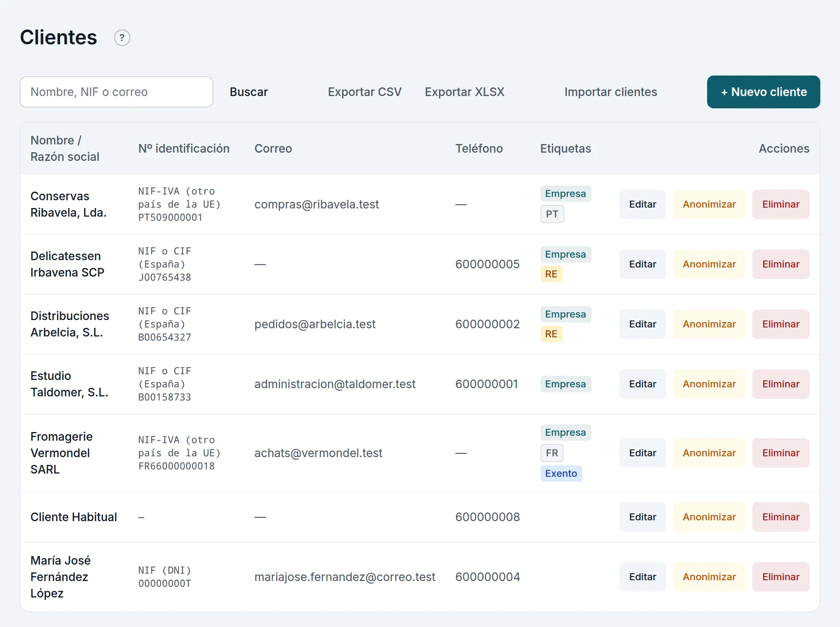Click email compras@ribavela.test
This screenshot has height=627, width=840.
point(317,204)
